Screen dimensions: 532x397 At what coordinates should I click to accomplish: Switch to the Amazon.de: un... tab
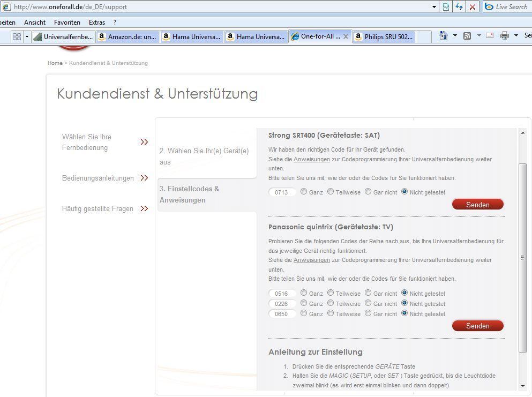(127, 36)
